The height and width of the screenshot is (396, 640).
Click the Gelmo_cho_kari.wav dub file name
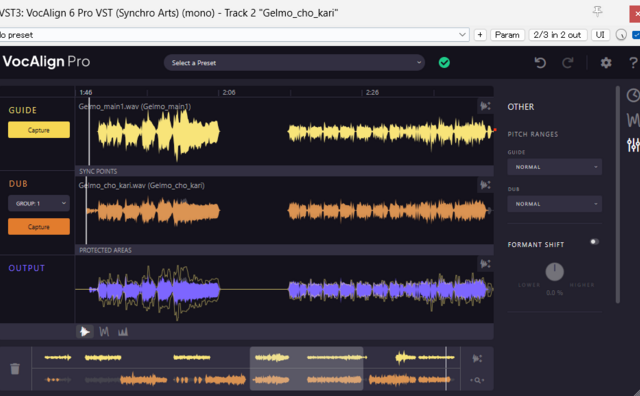[x=142, y=185]
